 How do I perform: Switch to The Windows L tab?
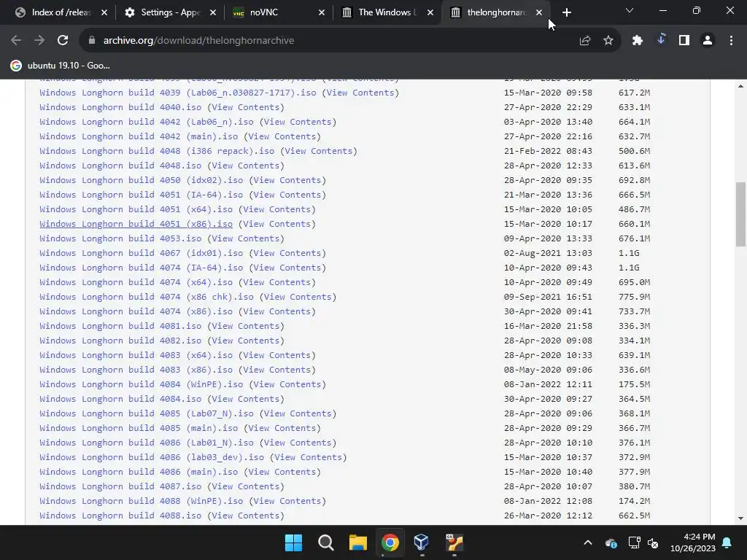click(x=387, y=12)
